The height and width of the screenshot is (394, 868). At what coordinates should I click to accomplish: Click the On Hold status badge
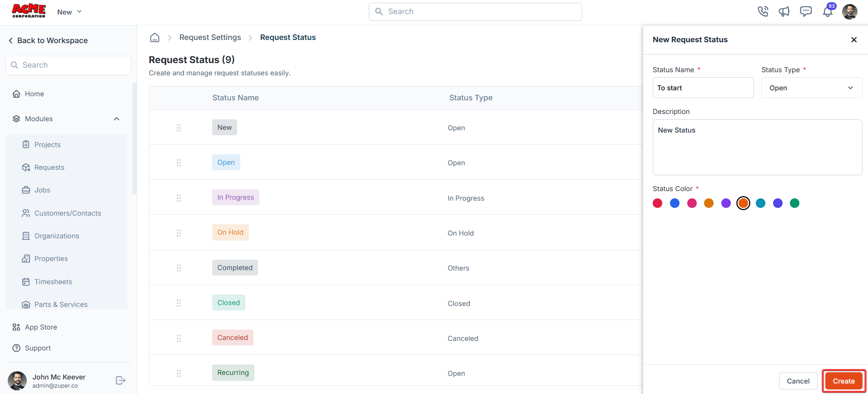[x=230, y=232]
